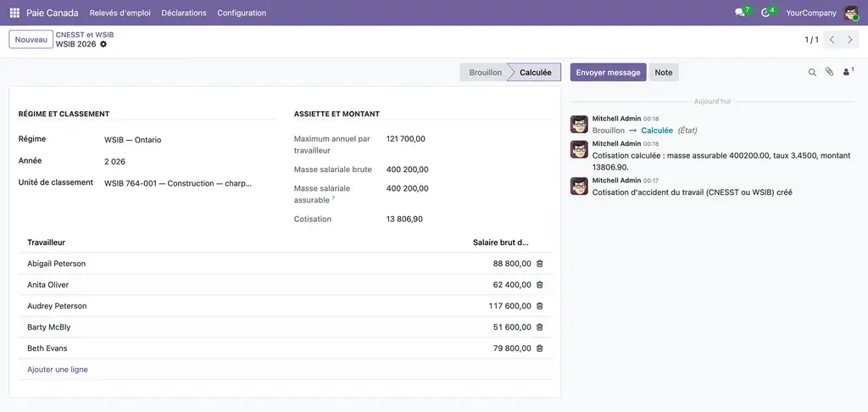The width and height of the screenshot is (868, 412).
Task: Sort by the Salaire brut column header
Action: 501,242
